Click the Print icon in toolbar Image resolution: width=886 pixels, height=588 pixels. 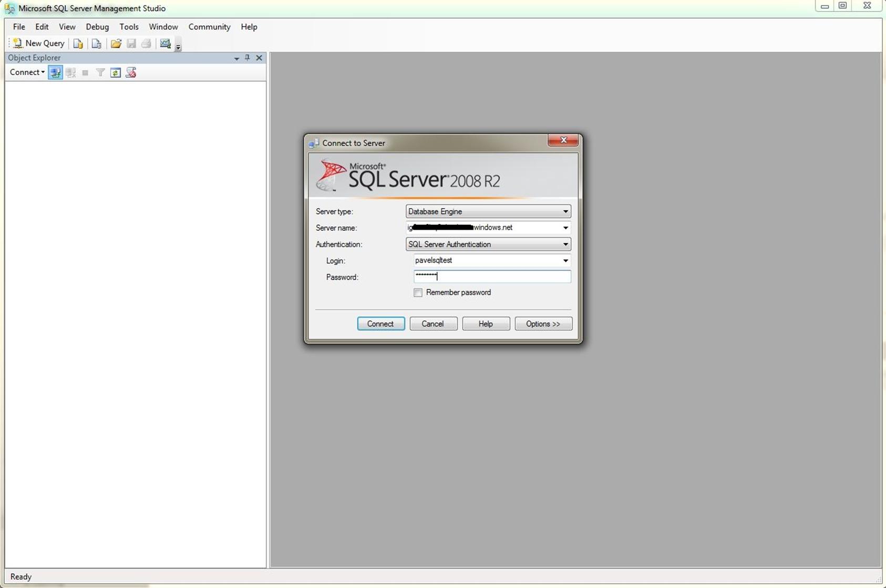146,44
